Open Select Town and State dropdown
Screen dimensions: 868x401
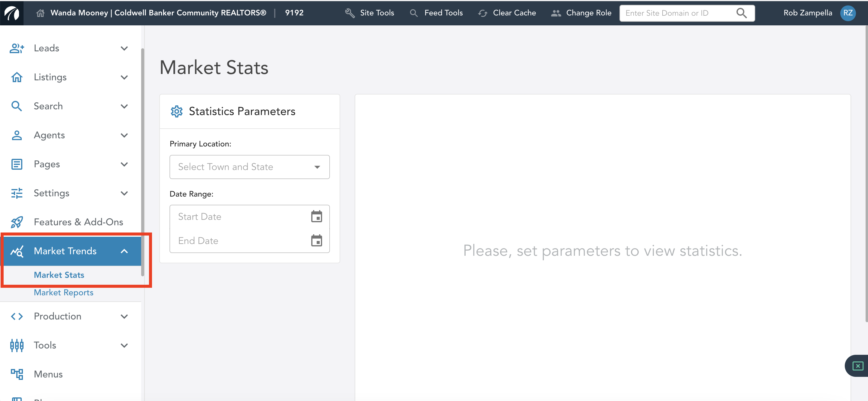249,167
